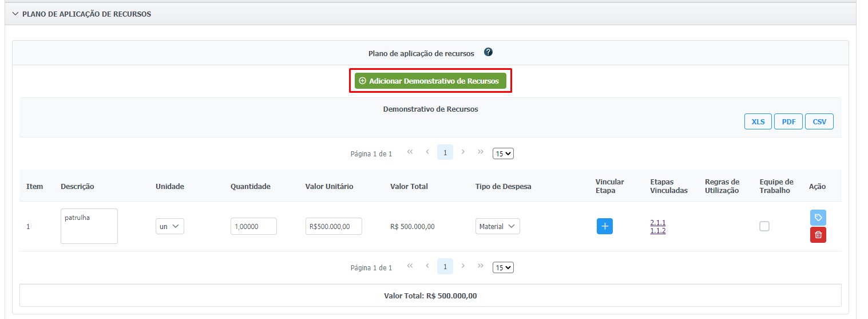The image size is (868, 319).
Task: Delete item with red trash icon
Action: point(818,235)
